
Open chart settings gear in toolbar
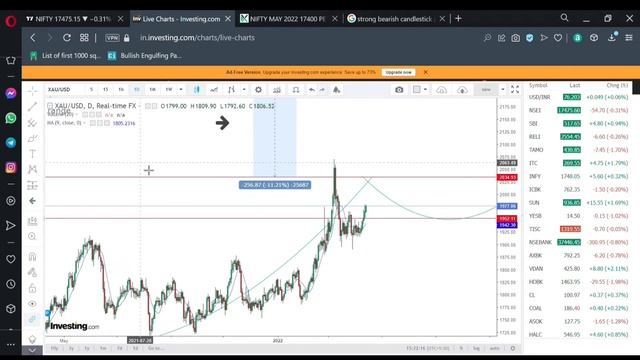tap(258, 89)
